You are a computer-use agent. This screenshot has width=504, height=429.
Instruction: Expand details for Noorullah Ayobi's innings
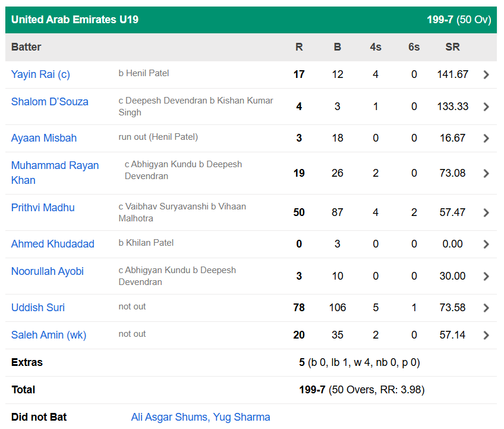(486, 276)
